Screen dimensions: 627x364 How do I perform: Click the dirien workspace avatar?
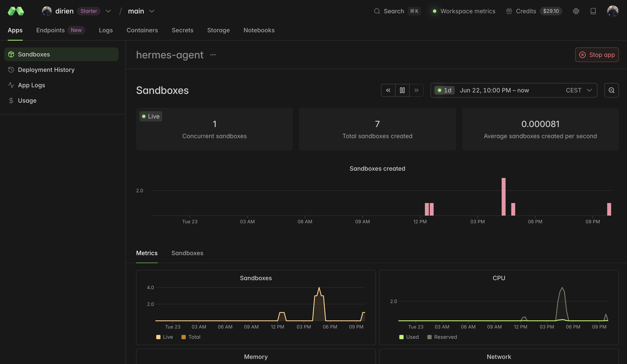(47, 11)
